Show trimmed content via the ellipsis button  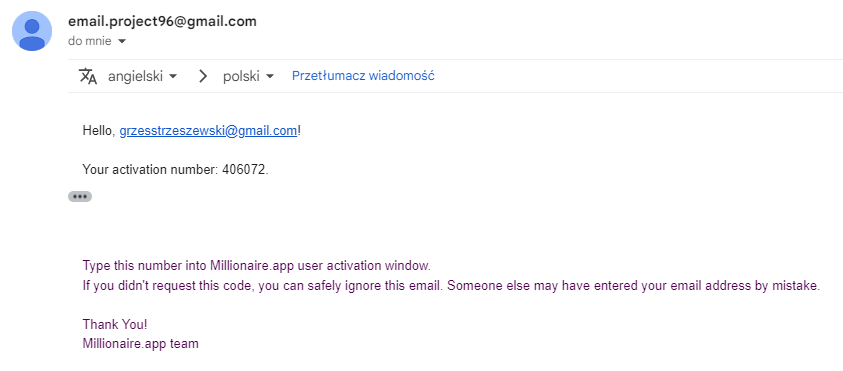(x=80, y=196)
